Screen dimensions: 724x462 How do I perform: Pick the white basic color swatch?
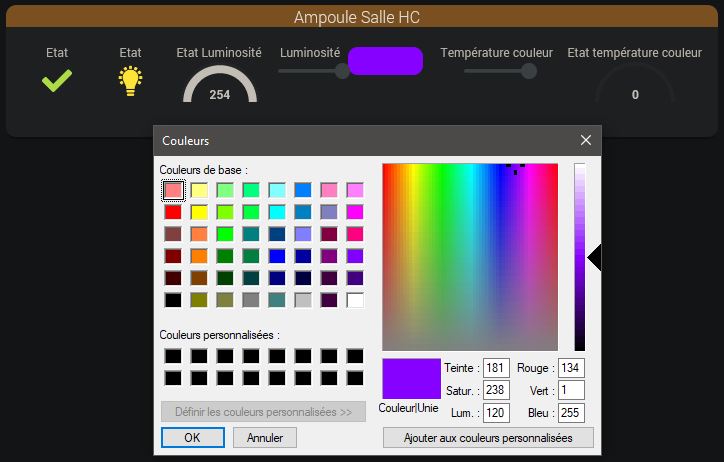tap(355, 300)
